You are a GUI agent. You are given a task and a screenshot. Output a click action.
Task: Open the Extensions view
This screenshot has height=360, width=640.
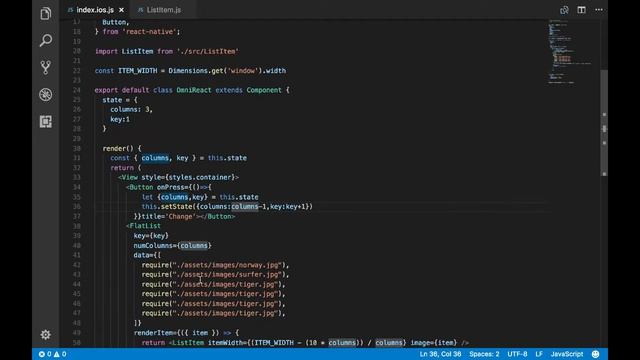46,122
